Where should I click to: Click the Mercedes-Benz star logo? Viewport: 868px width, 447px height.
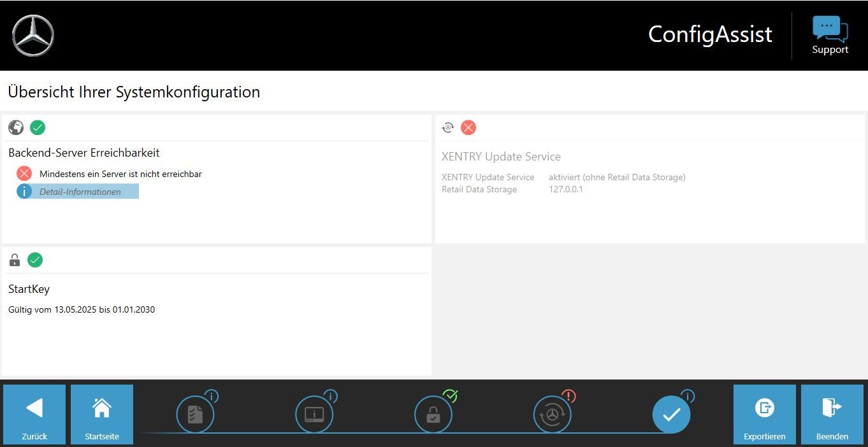point(33,36)
